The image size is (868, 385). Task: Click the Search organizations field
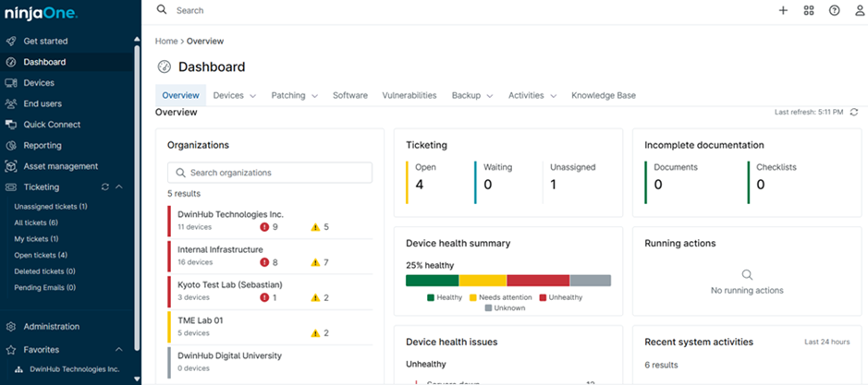[x=270, y=173]
